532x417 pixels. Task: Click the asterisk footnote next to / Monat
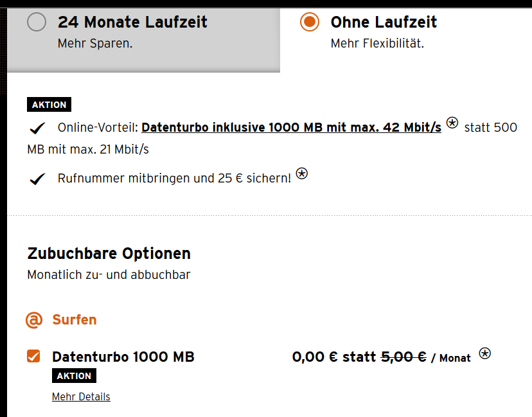485,353
